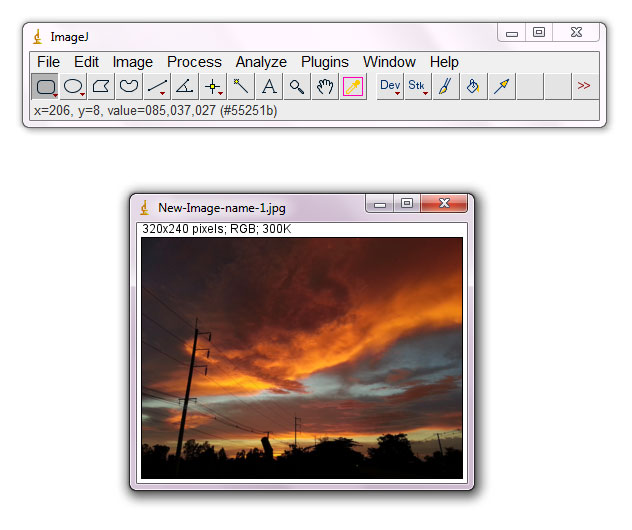Screen dimensions: 632x530
Task: Click the microscope icon in image window title
Action: coord(144,208)
